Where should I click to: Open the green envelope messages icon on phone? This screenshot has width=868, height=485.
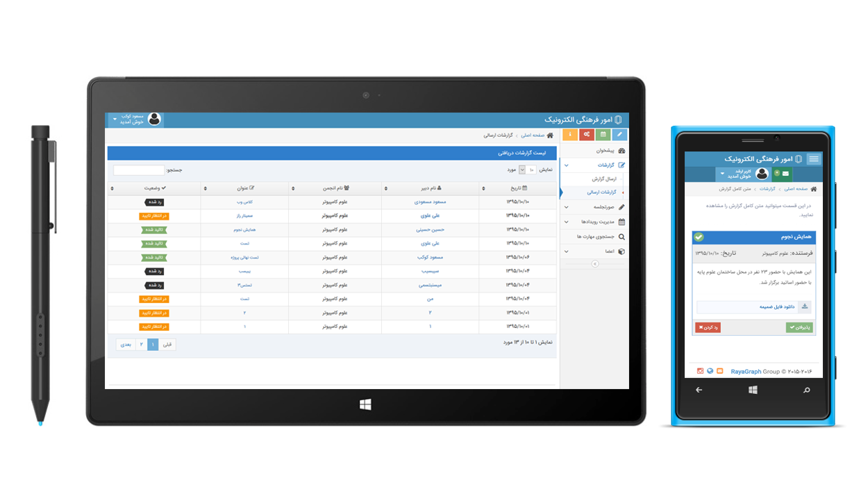[785, 174]
